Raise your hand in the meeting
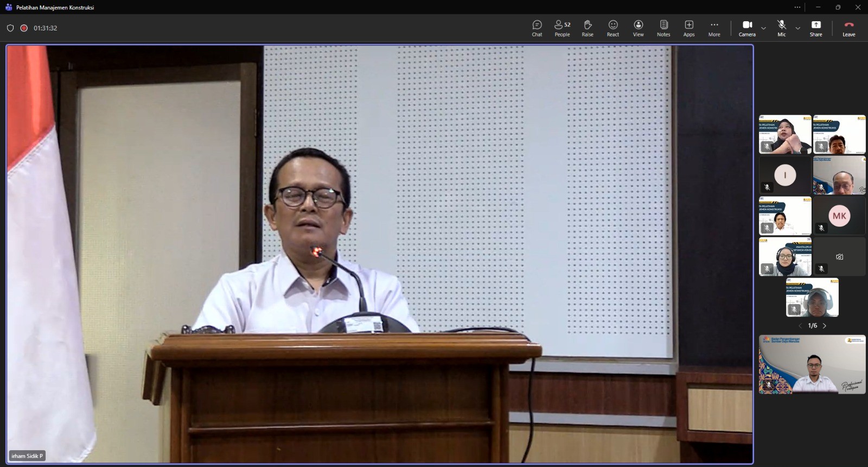 [x=588, y=28]
